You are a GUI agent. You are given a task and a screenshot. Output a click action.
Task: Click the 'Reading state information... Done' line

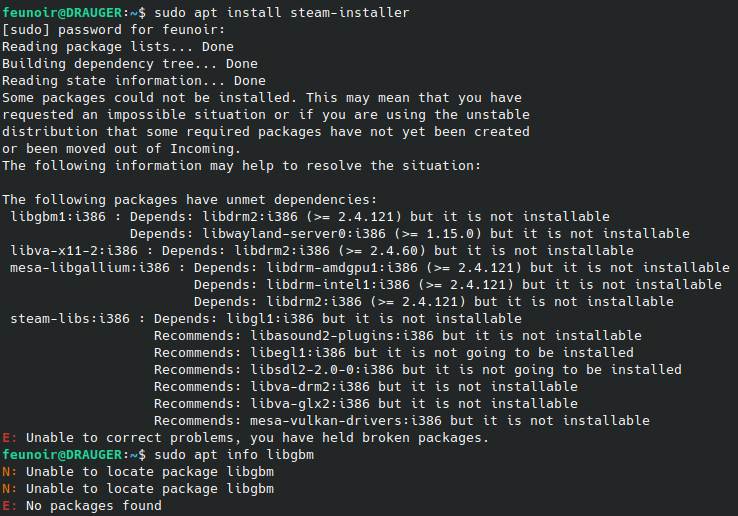click(x=134, y=81)
